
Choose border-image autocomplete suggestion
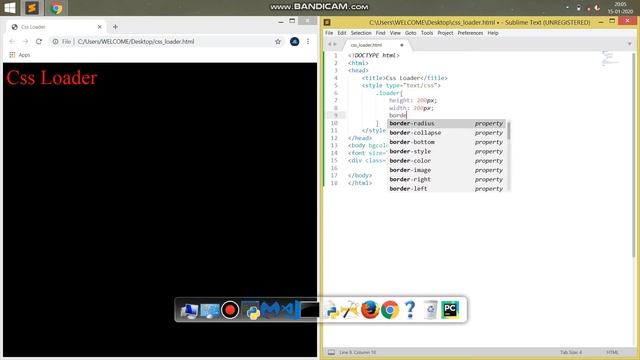click(x=447, y=170)
